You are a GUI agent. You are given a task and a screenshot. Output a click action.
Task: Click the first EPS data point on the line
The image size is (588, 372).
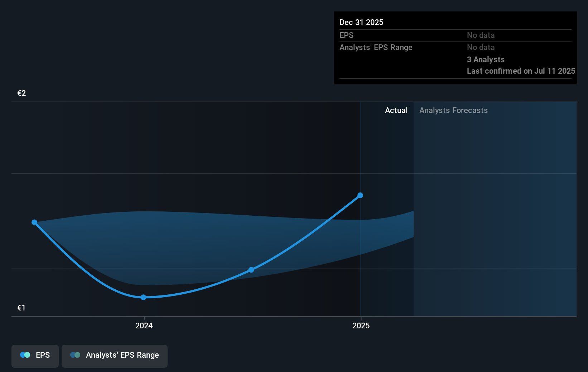34,222
